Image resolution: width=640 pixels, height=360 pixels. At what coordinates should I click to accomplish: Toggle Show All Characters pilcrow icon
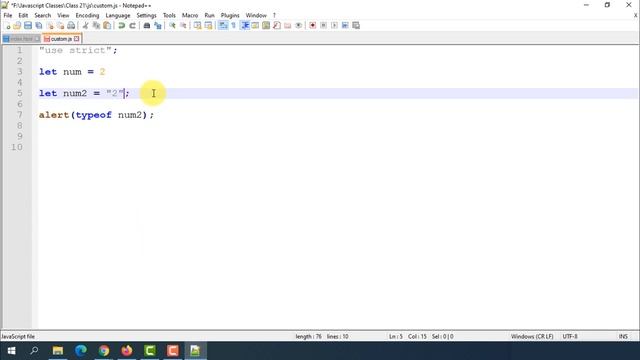(x=233, y=26)
